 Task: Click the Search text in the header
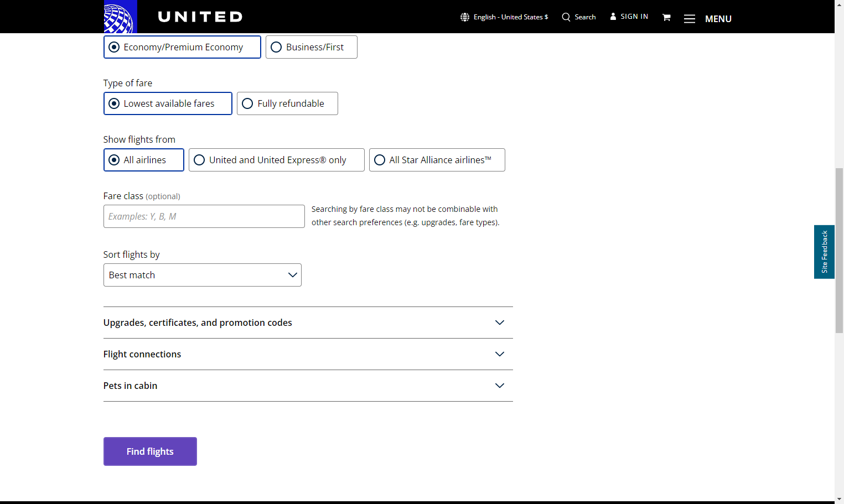[585, 17]
